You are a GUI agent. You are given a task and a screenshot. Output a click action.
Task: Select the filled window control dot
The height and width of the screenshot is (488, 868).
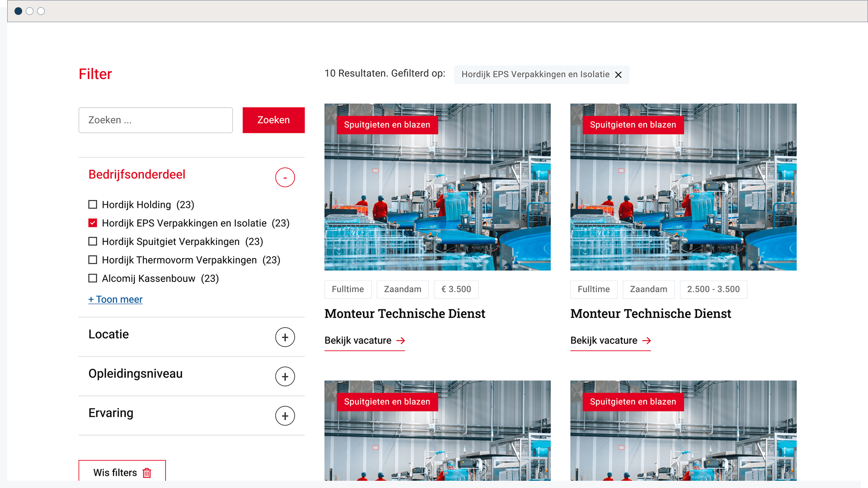18,11
